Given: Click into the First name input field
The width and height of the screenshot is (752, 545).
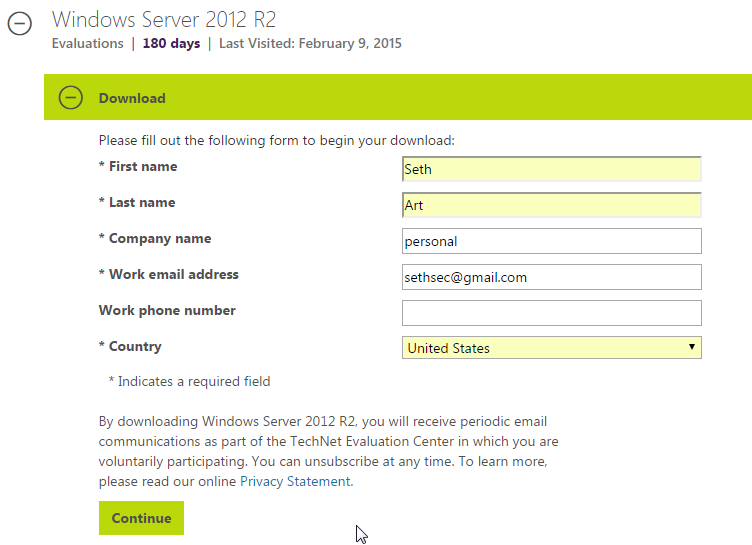Looking at the screenshot, I should click(x=551, y=169).
